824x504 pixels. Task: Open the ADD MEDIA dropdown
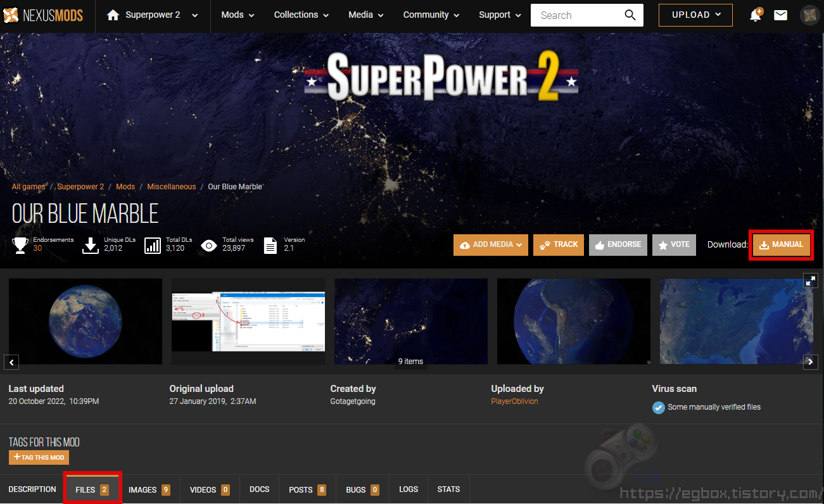coord(491,245)
